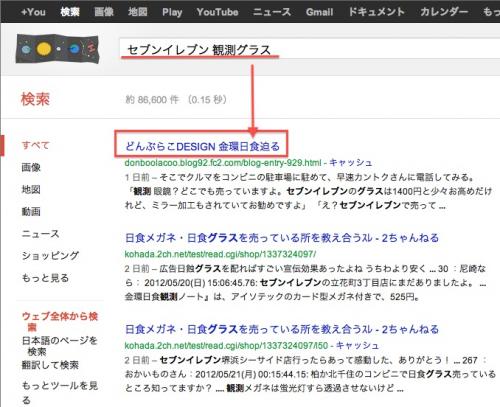
Task: Open カレンダー in the top bar
Action: [444, 12]
